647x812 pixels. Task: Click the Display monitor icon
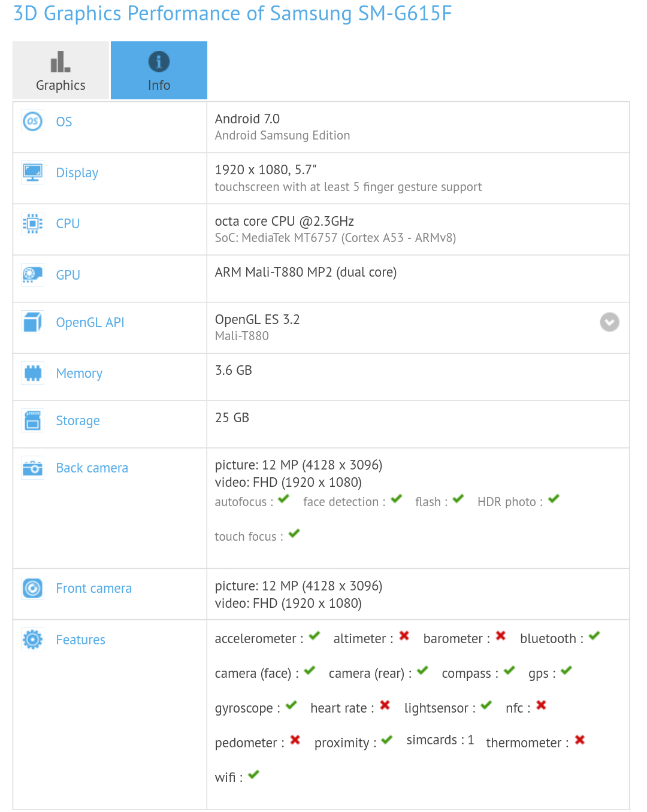(32, 172)
